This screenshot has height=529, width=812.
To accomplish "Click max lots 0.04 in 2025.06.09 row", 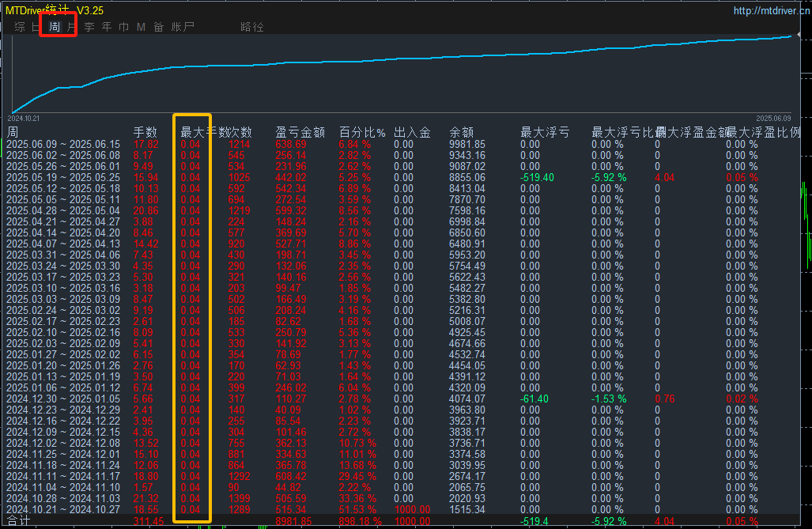I will [191, 145].
